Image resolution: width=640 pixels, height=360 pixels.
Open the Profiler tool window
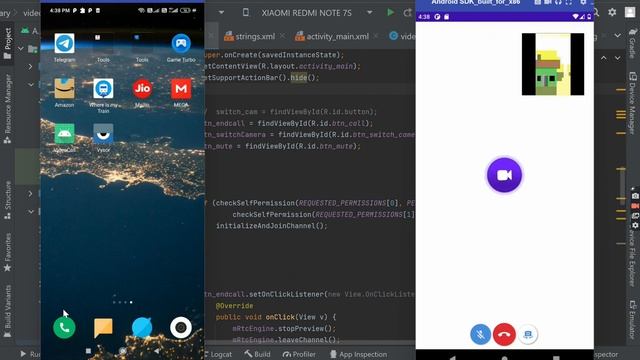[299, 354]
